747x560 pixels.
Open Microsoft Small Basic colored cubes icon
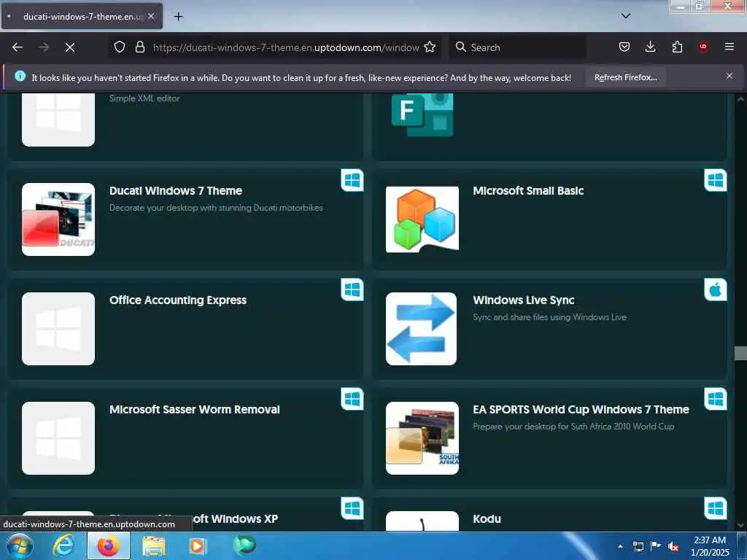pos(422,219)
